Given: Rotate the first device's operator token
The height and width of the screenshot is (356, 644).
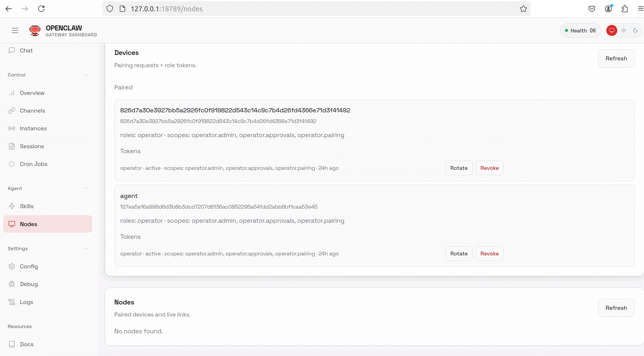Looking at the screenshot, I should 459,168.
